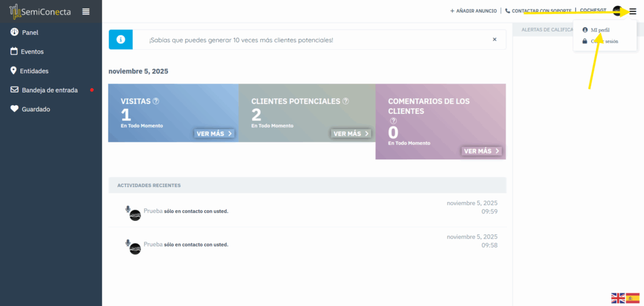Viewport: 644px width, 306px height.
Task: Go to Eventos in the sidebar
Action: tap(31, 52)
